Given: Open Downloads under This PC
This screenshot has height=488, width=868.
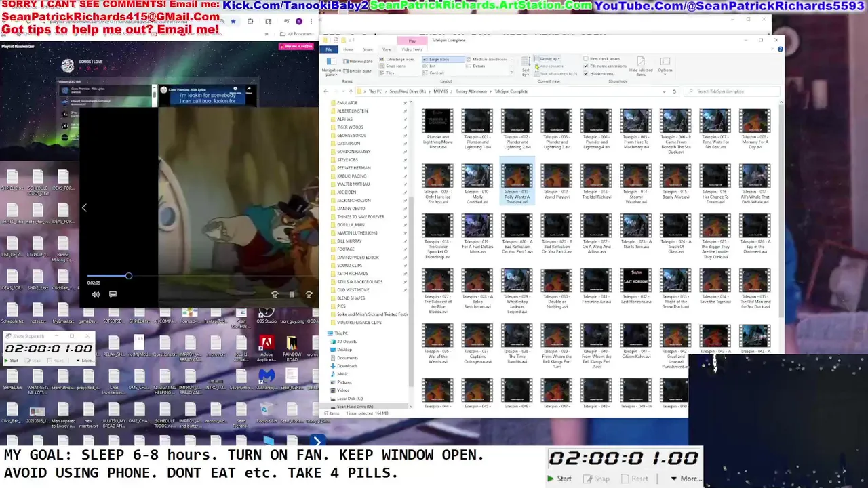Looking at the screenshot, I should [347, 366].
